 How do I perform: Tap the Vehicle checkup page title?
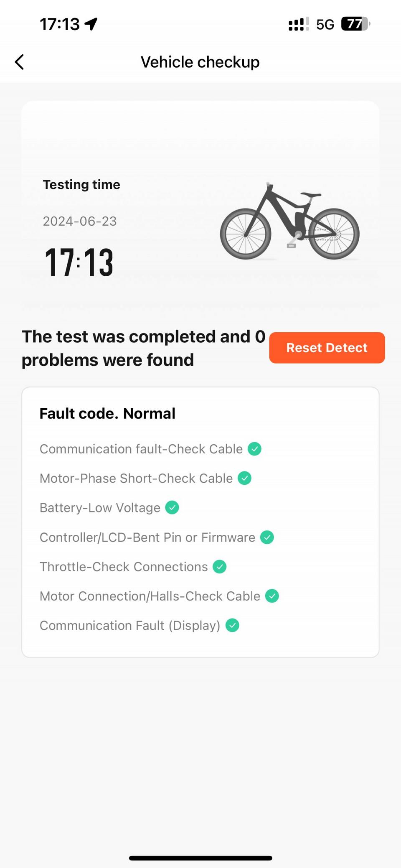click(200, 62)
